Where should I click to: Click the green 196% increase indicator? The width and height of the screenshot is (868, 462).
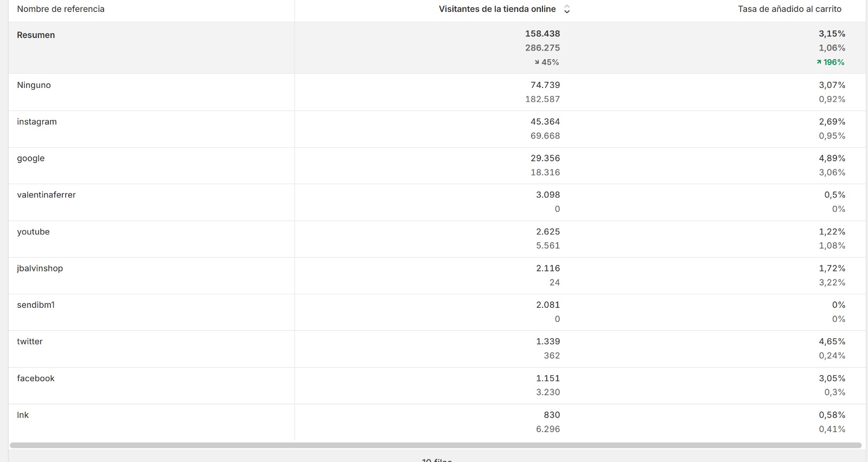(831, 62)
